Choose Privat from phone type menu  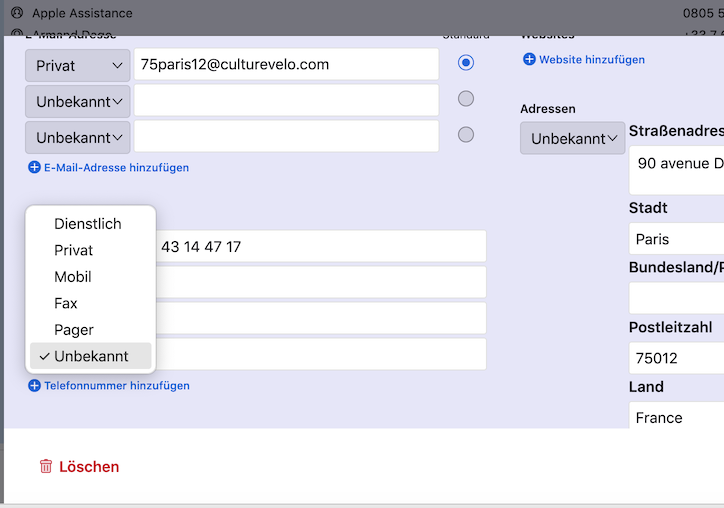[x=90, y=250]
